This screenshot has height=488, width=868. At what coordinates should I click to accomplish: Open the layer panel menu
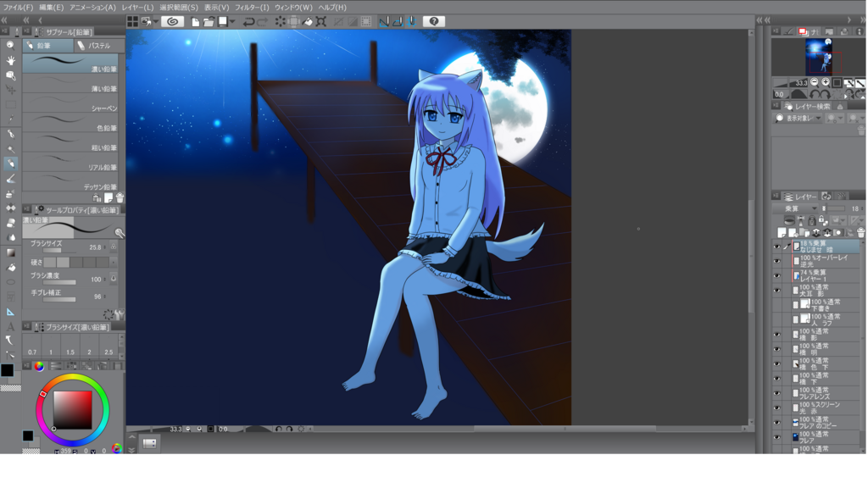point(776,196)
